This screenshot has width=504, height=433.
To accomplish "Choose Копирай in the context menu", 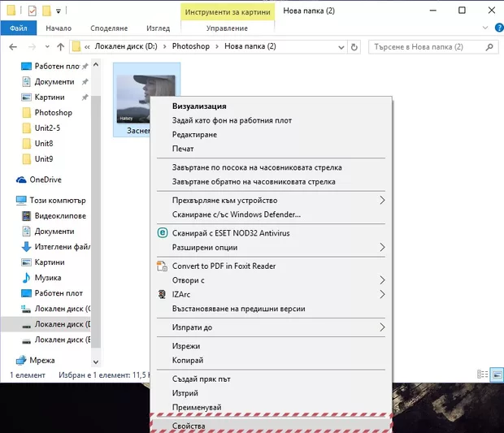I will tap(188, 360).
